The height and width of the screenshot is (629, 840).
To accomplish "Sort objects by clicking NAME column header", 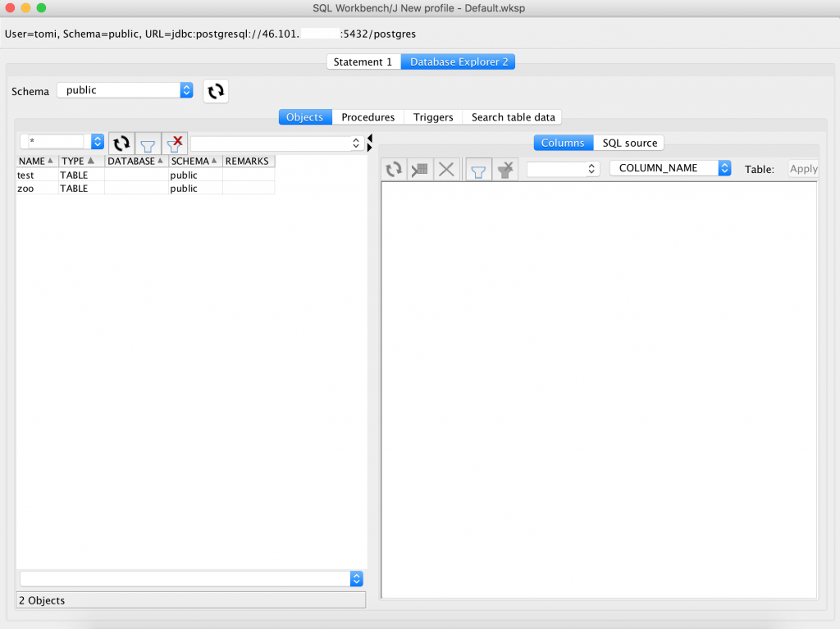I will pyautogui.click(x=31, y=161).
